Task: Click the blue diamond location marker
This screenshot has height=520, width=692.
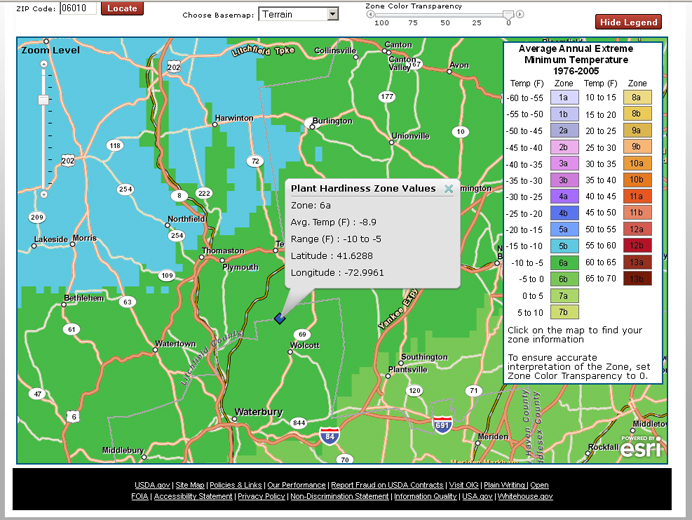Action: coord(280,318)
